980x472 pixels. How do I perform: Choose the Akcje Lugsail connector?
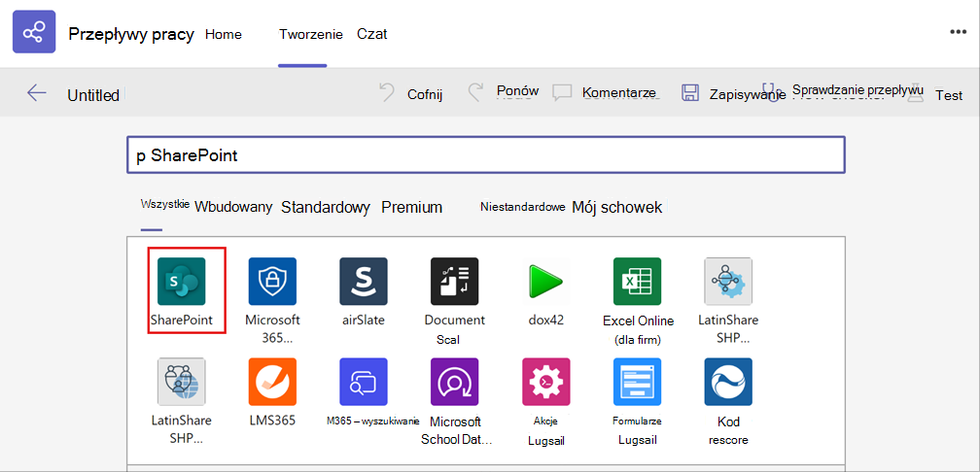(546, 382)
